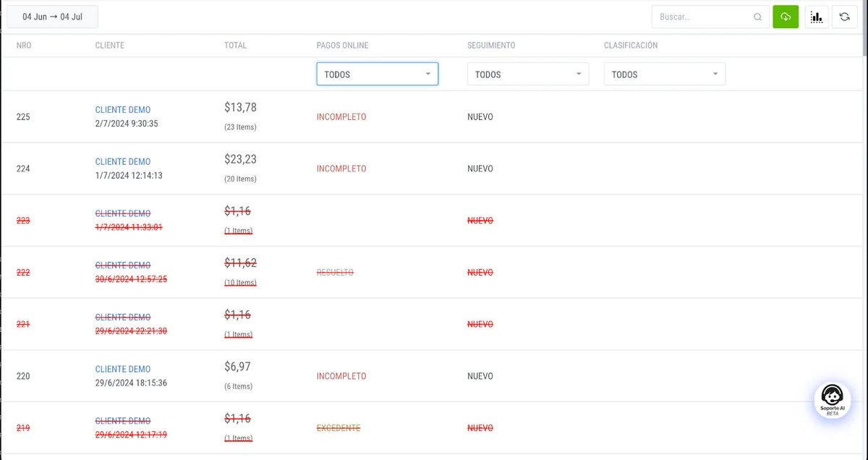
Task: Click the refresh icon button
Action: [x=844, y=17]
